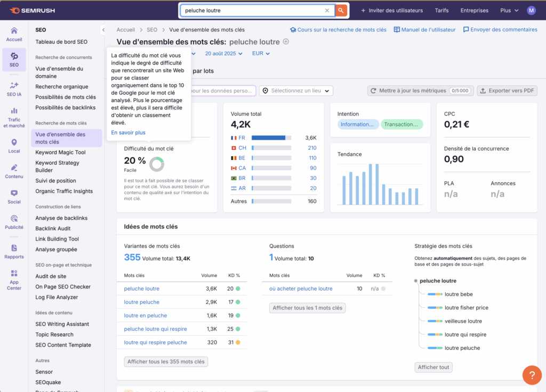Click Afficher tous les 1 mots clés
Image resolution: width=546 pixels, height=392 pixels.
point(307,308)
